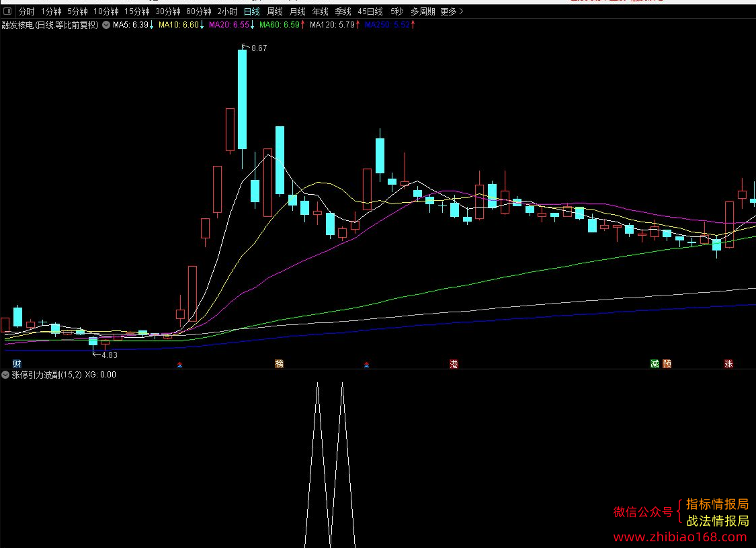Click the 8.67 high price label
Viewport: 756px width, 548px height.
tap(259, 48)
